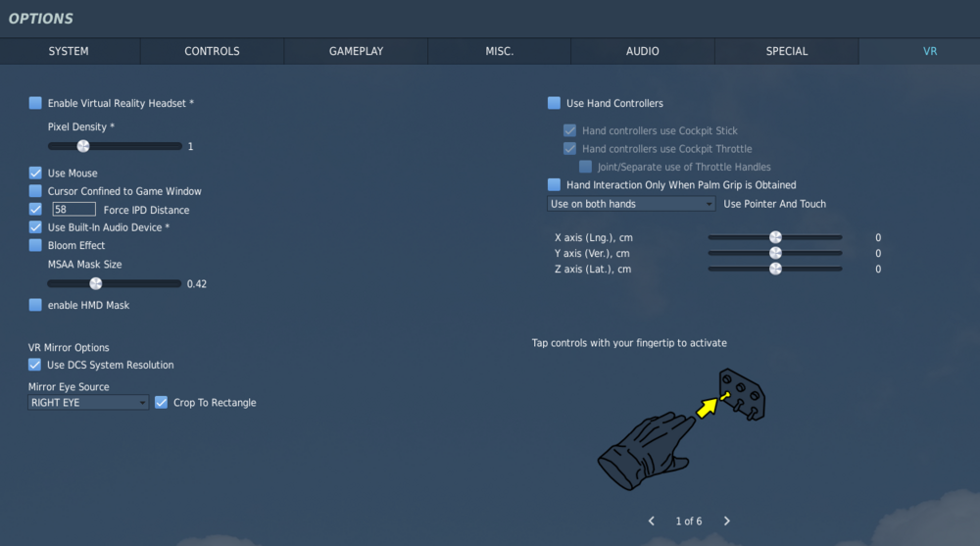This screenshot has width=980, height=546.
Task: Click the '1 of 6' page indicator
Action: pyautogui.click(x=689, y=521)
